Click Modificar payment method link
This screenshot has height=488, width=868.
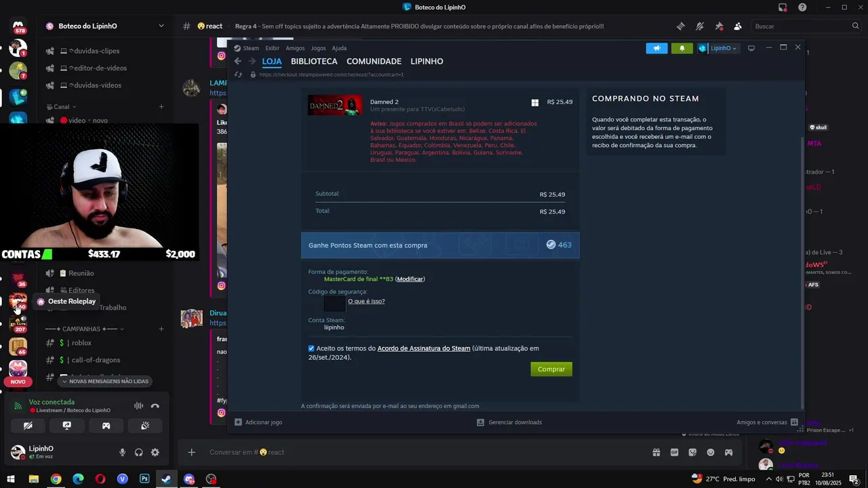(410, 279)
